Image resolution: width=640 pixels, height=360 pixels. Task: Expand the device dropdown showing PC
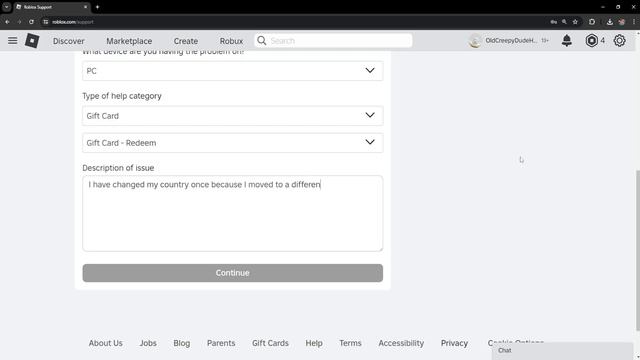click(x=233, y=71)
